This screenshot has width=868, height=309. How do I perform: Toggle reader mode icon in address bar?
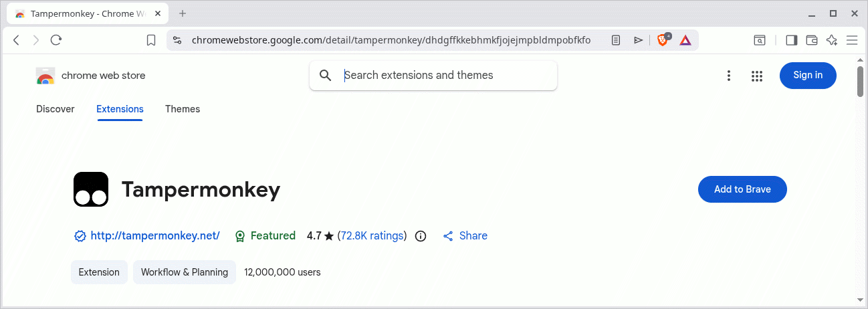pos(616,40)
